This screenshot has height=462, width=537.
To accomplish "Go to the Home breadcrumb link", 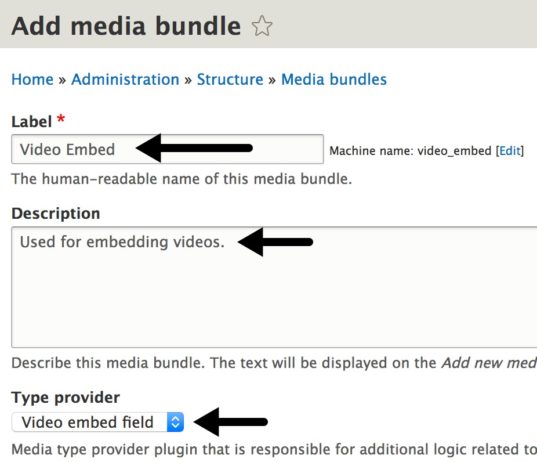I will click(x=33, y=79).
